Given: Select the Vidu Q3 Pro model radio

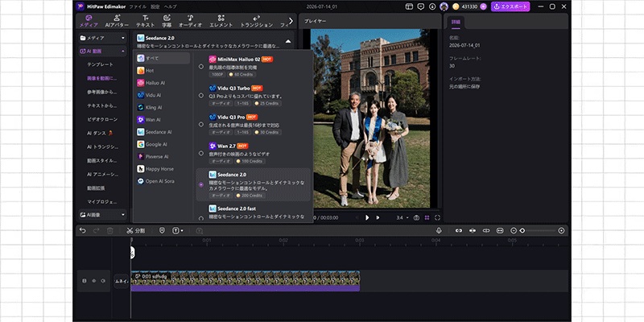Looking at the screenshot, I should pos(200,124).
